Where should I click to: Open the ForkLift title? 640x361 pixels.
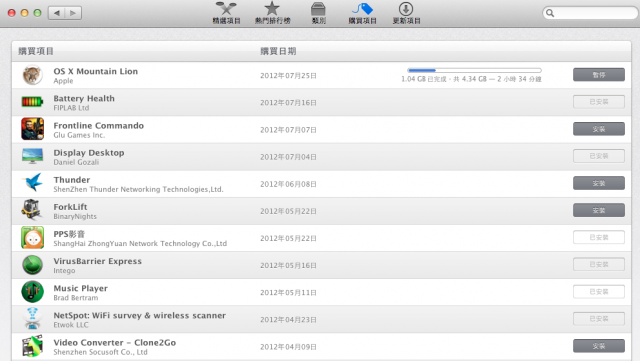(x=70, y=207)
